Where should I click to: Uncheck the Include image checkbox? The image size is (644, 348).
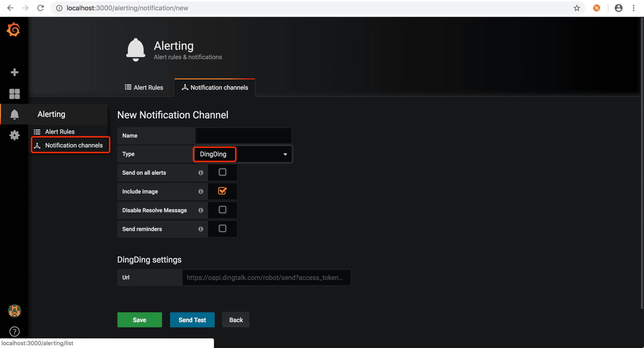point(222,191)
